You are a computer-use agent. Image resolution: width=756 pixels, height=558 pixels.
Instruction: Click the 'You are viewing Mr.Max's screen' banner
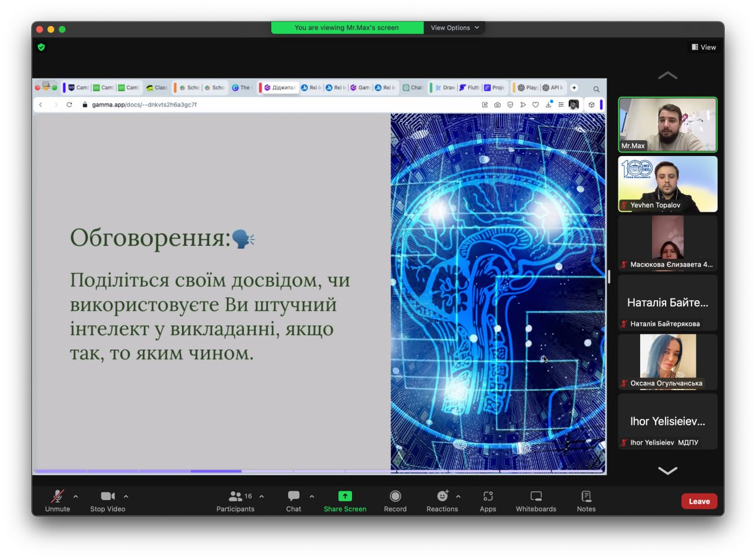coord(347,28)
